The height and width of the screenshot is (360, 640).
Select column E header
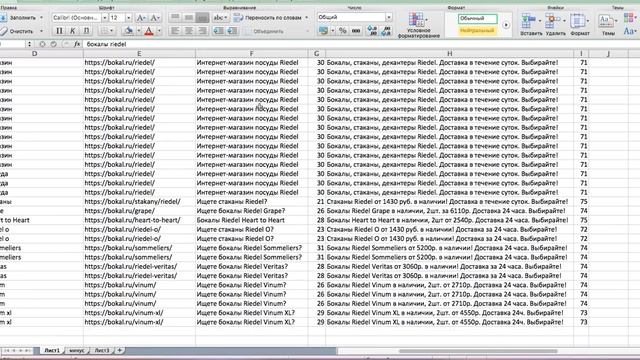[139, 53]
